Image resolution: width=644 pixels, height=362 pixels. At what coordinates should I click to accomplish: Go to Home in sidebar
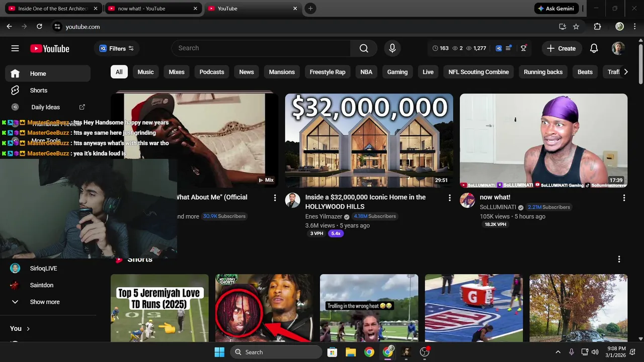click(x=48, y=73)
